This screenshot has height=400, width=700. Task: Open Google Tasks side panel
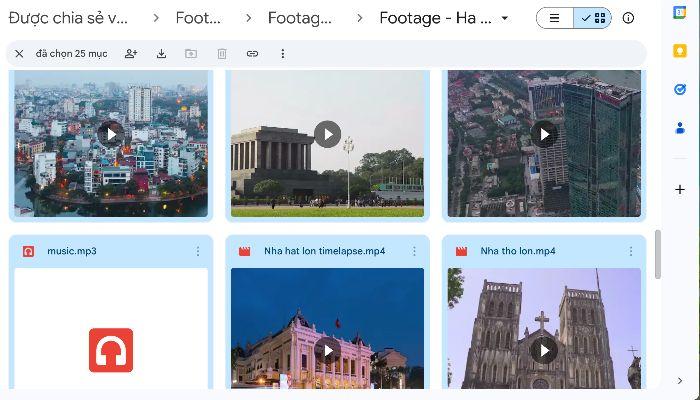pyautogui.click(x=679, y=90)
